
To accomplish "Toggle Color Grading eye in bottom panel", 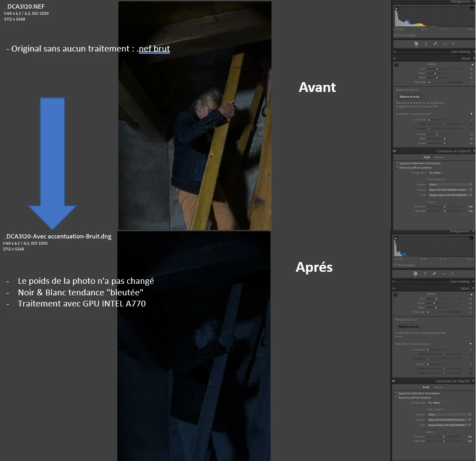I will coord(394,282).
